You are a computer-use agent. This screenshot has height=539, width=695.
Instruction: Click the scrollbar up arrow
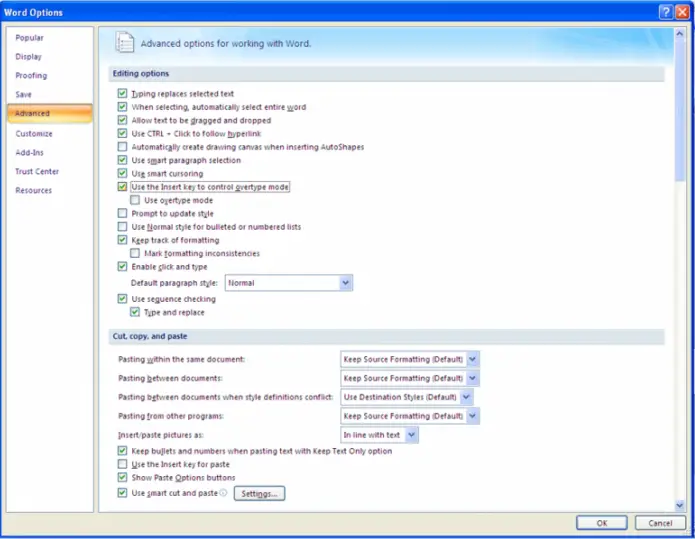[679, 34]
